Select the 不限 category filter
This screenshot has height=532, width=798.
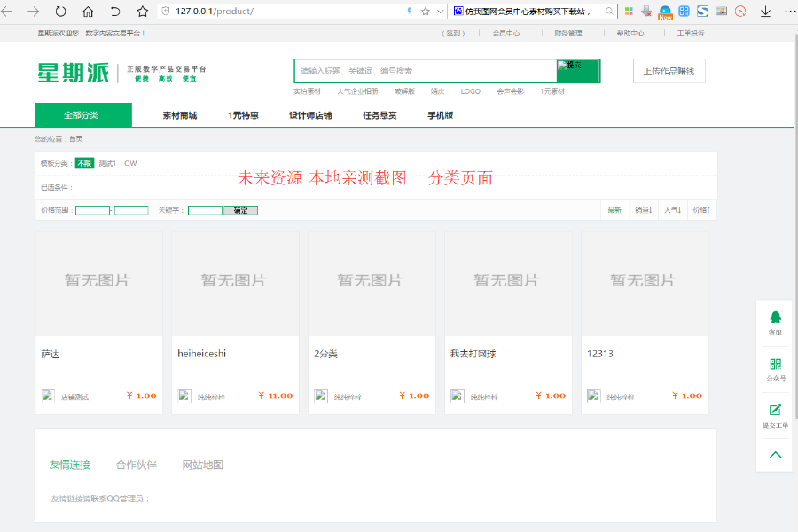pos(84,163)
